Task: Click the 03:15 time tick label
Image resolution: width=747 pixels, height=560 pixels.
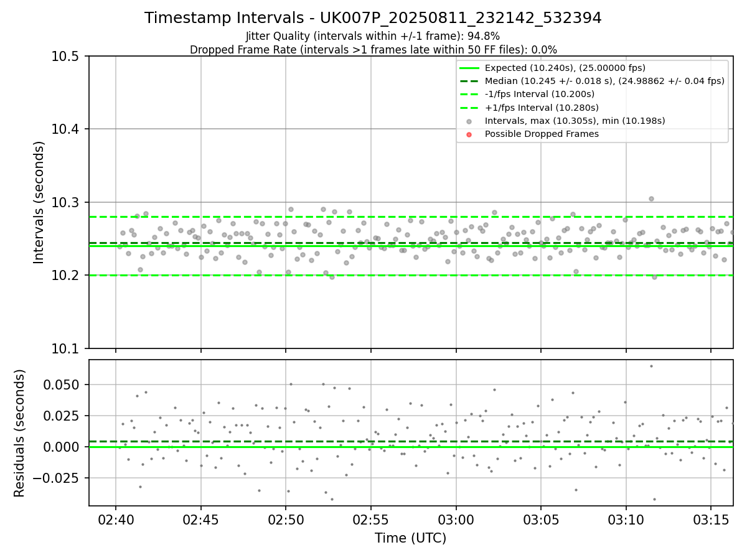Action: [711, 519]
